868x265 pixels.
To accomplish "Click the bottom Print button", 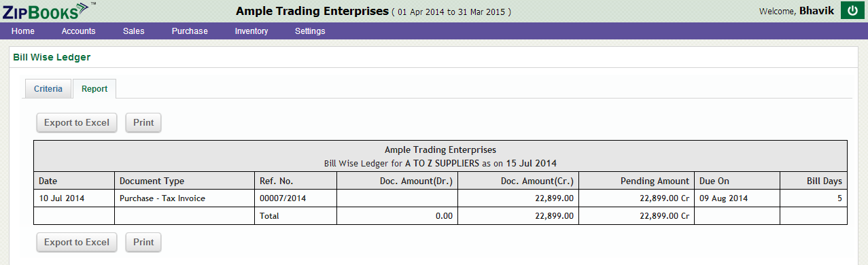I will [143, 243].
